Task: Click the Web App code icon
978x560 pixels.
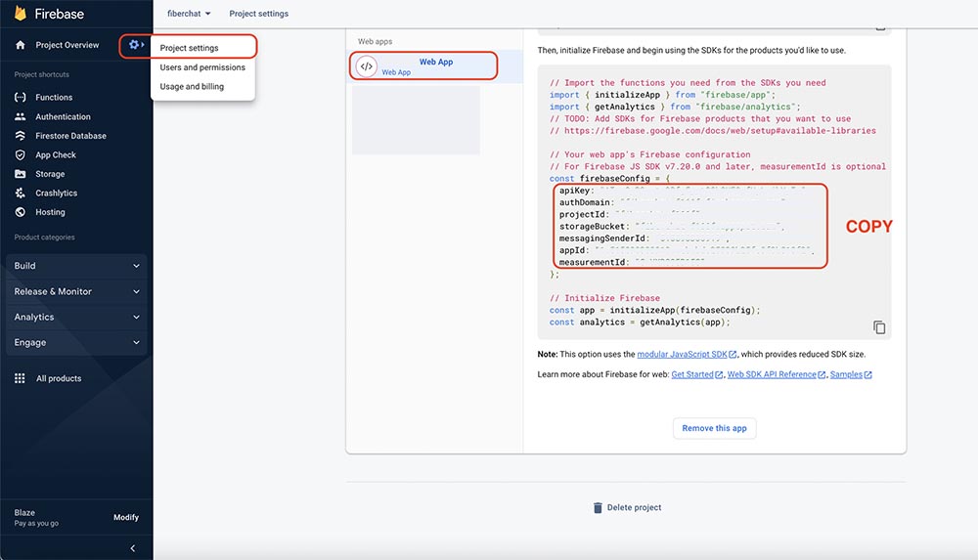Action: [x=367, y=66]
